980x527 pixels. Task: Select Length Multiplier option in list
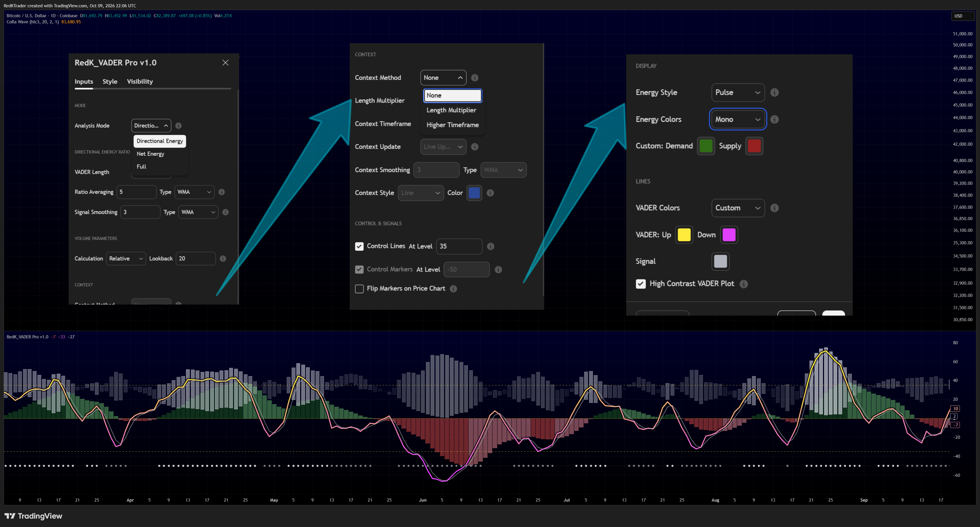click(452, 110)
